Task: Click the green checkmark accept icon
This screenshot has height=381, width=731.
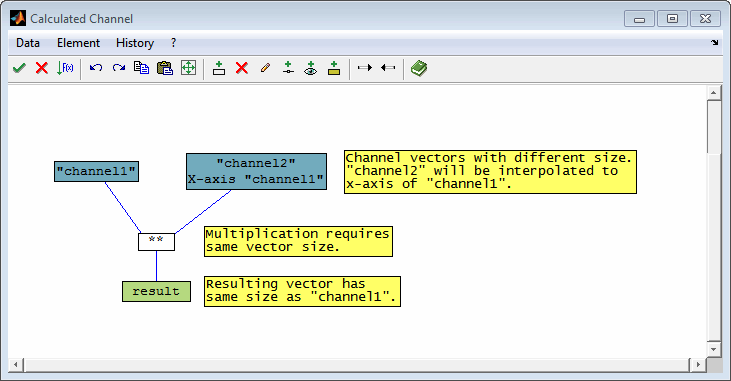Action: coord(19,68)
